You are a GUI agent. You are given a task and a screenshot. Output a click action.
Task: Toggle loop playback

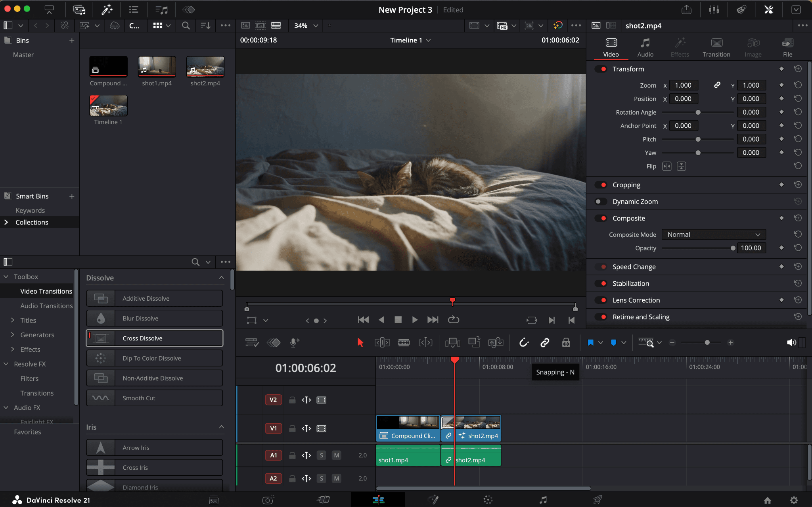click(x=453, y=320)
